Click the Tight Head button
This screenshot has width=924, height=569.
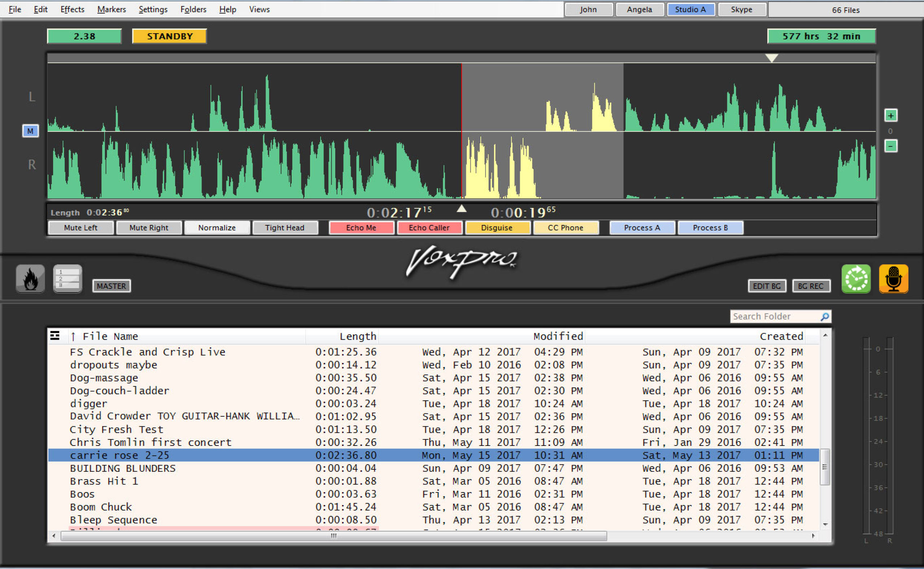285,228
